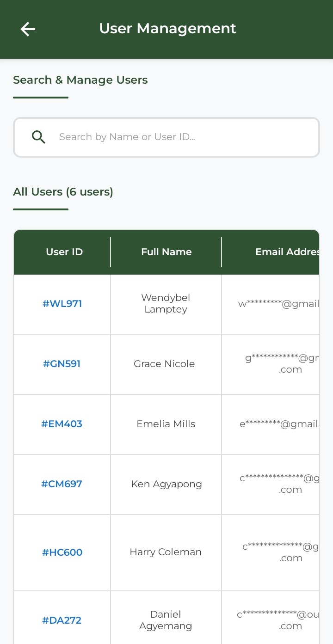
Task: Click the search magnifier icon
Action: pos(38,137)
